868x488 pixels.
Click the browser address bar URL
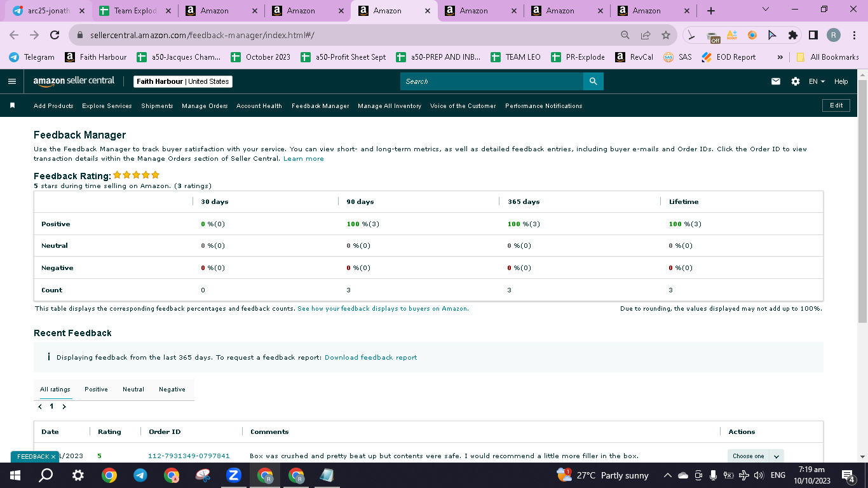tap(202, 35)
